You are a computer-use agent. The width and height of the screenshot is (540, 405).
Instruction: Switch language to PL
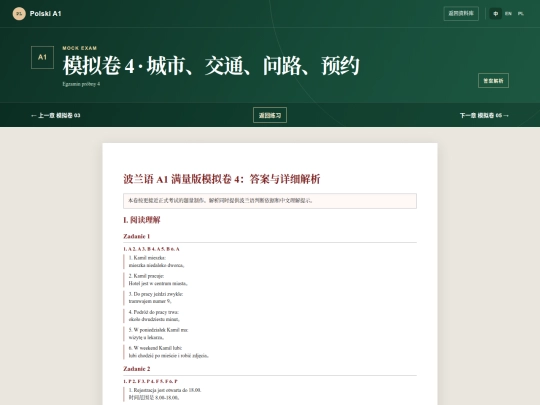pyautogui.click(x=521, y=14)
